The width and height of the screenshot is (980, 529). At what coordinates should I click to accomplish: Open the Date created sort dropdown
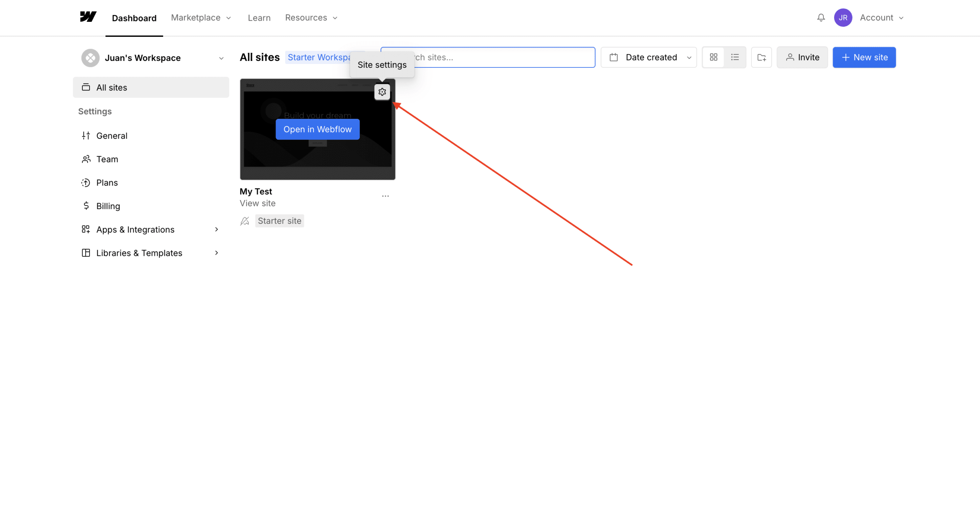[x=648, y=57]
